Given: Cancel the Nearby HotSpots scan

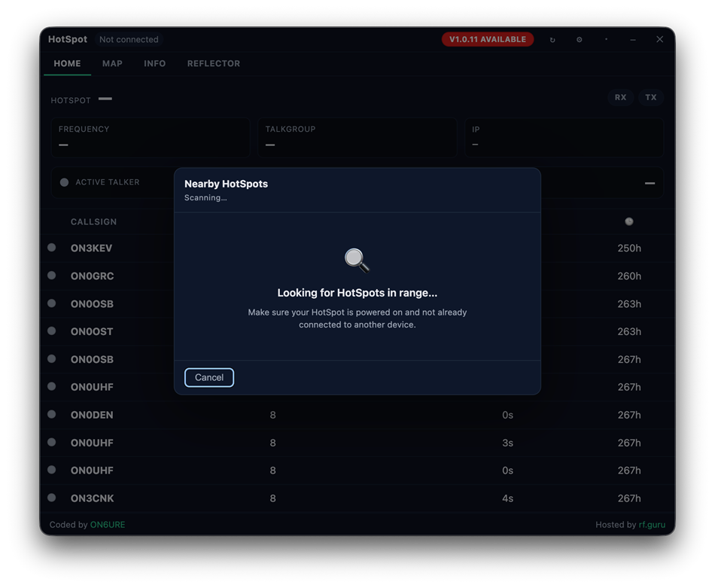Looking at the screenshot, I should 208,378.
